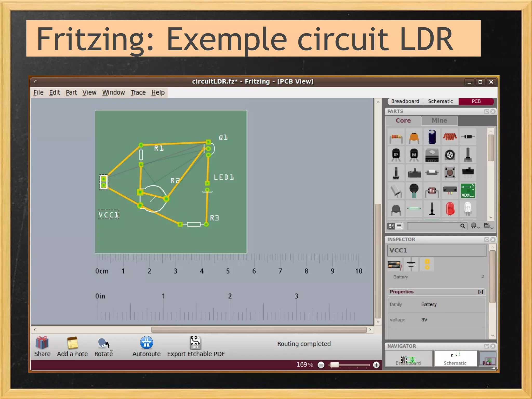Undock the Inspector panel
Screen dimensions: 532x399
(x=487, y=240)
